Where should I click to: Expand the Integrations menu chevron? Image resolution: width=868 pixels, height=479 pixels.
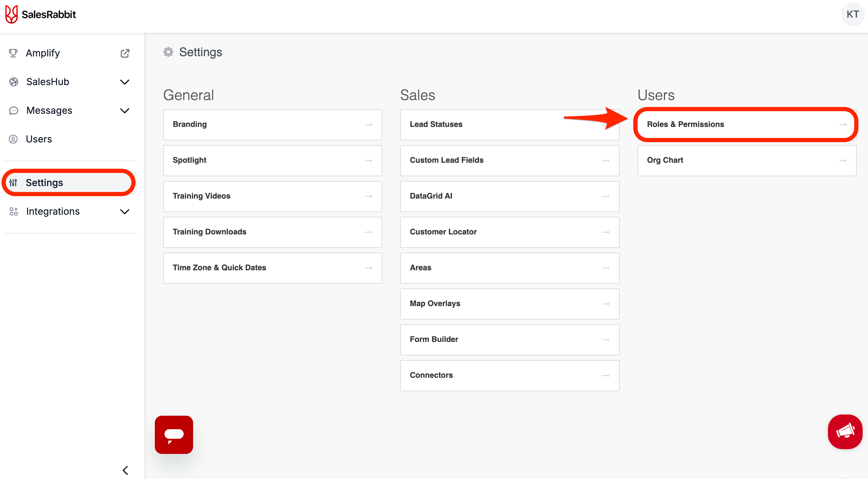tap(125, 211)
